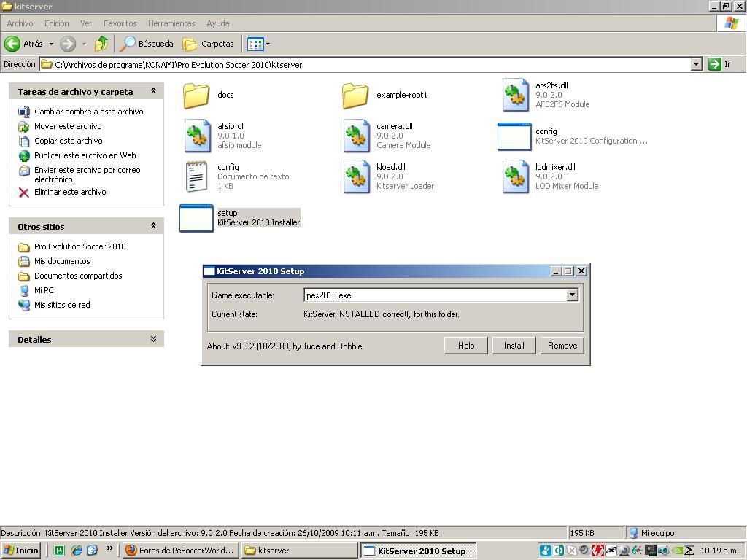This screenshot has height=560, width=747.
Task: Select the config text document icon
Action: click(x=197, y=176)
